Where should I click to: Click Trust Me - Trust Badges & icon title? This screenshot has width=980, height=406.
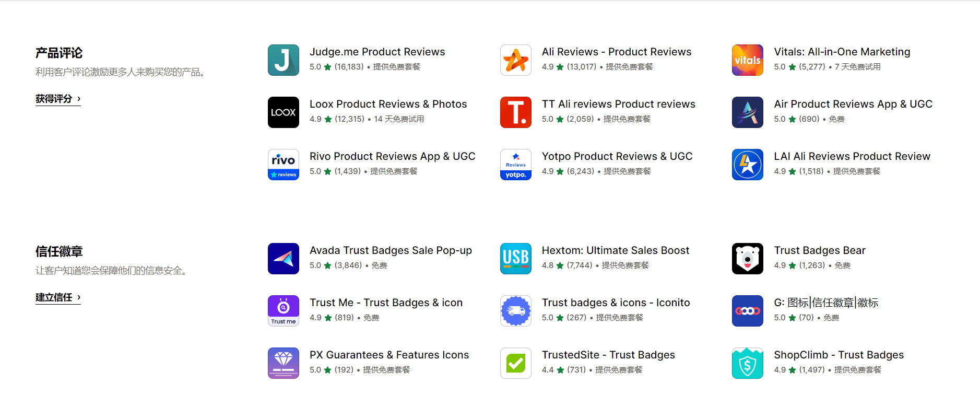[x=386, y=303]
